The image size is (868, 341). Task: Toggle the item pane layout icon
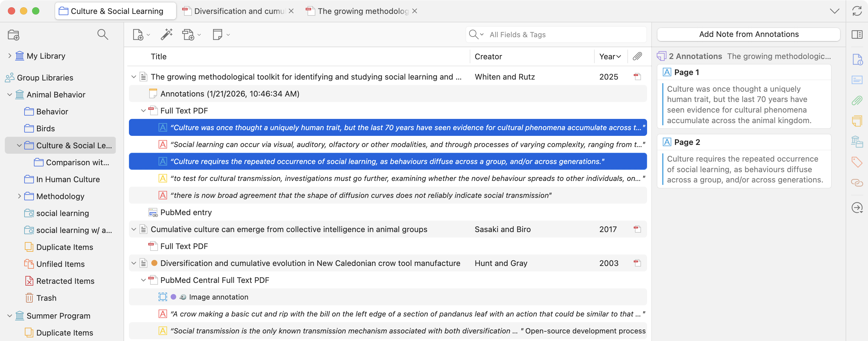coord(857,34)
